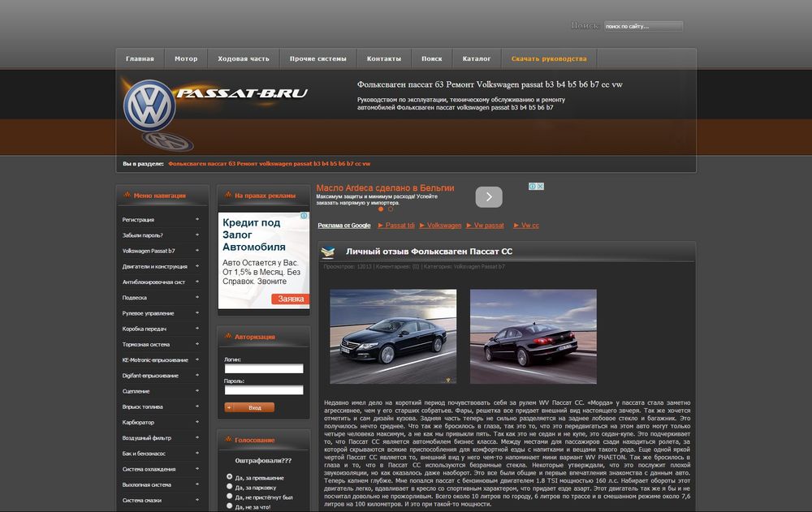Screen dimensions: 812x512
Task: Click the article icon beside Личный отзыв title
Action: (328, 252)
